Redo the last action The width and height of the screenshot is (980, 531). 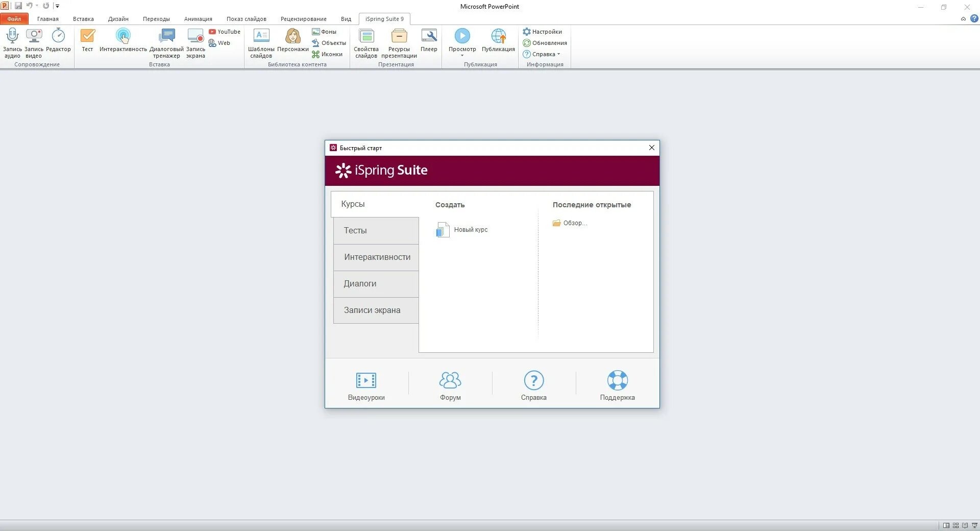[46, 6]
